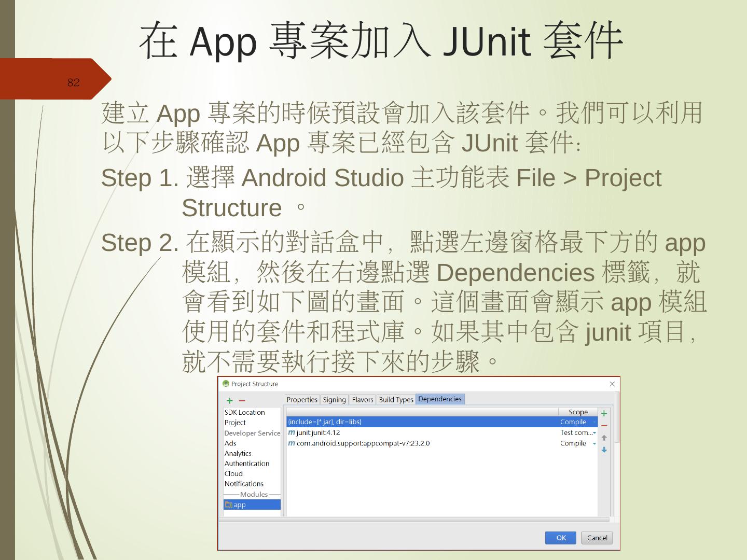Screen dimensions: 747x560
Task: Open the Build Types tab
Action: pos(396,399)
